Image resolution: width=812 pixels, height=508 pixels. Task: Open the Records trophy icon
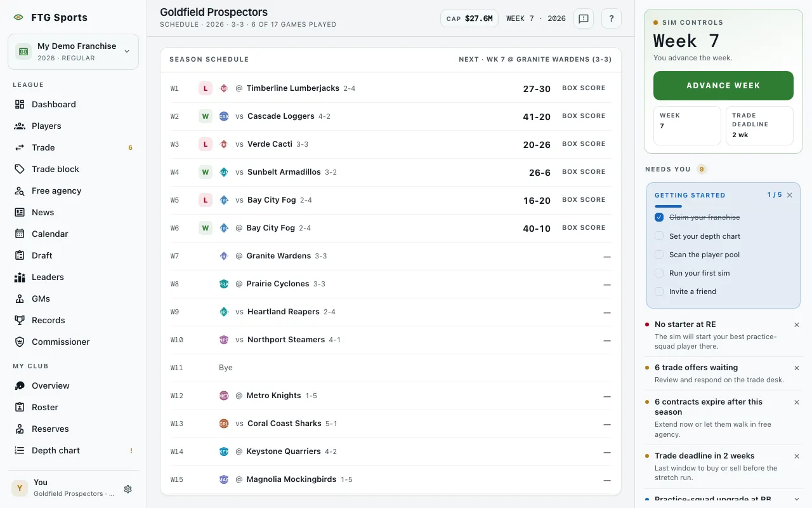coord(20,320)
